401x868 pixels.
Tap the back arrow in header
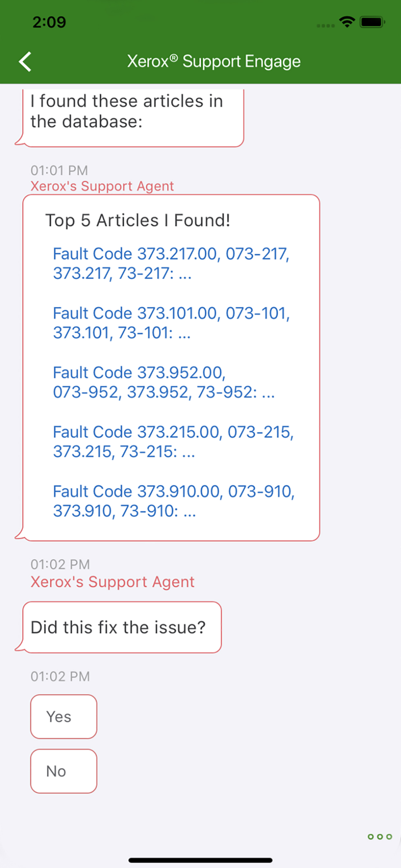coord(25,61)
